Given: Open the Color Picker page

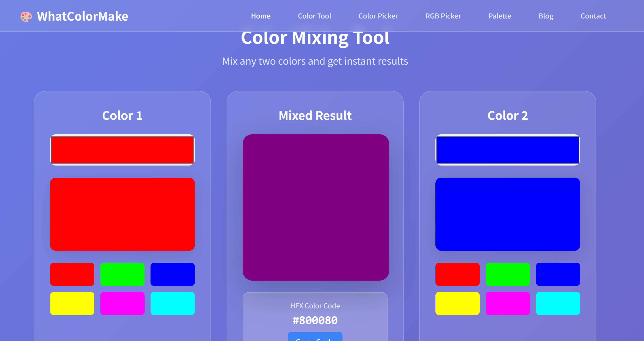Looking at the screenshot, I should [x=378, y=16].
